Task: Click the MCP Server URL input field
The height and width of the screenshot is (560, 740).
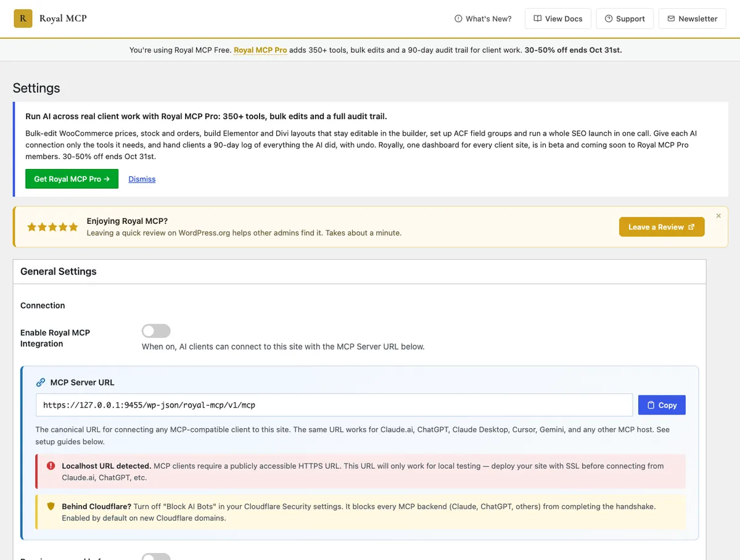Action: point(334,405)
